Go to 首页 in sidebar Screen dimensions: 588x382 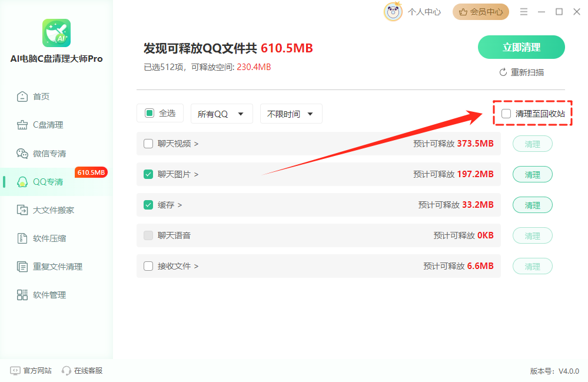click(41, 97)
